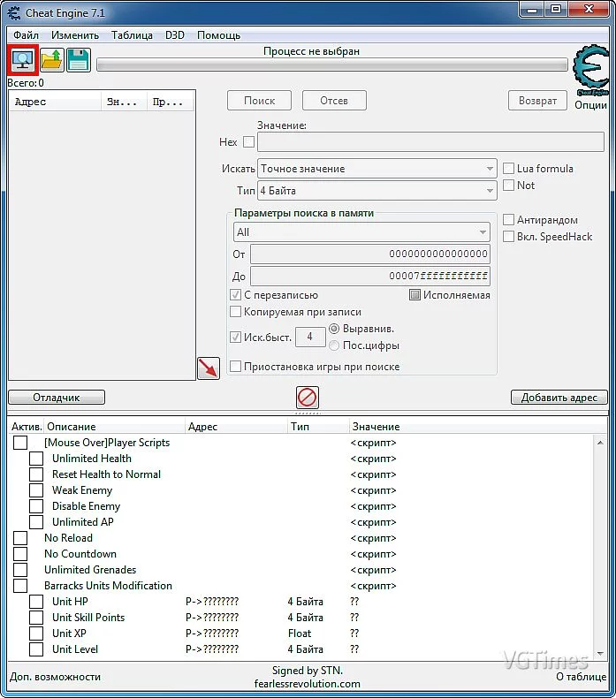Check Копируемая при записи
Screen dimensions: 616x698
click(236, 312)
